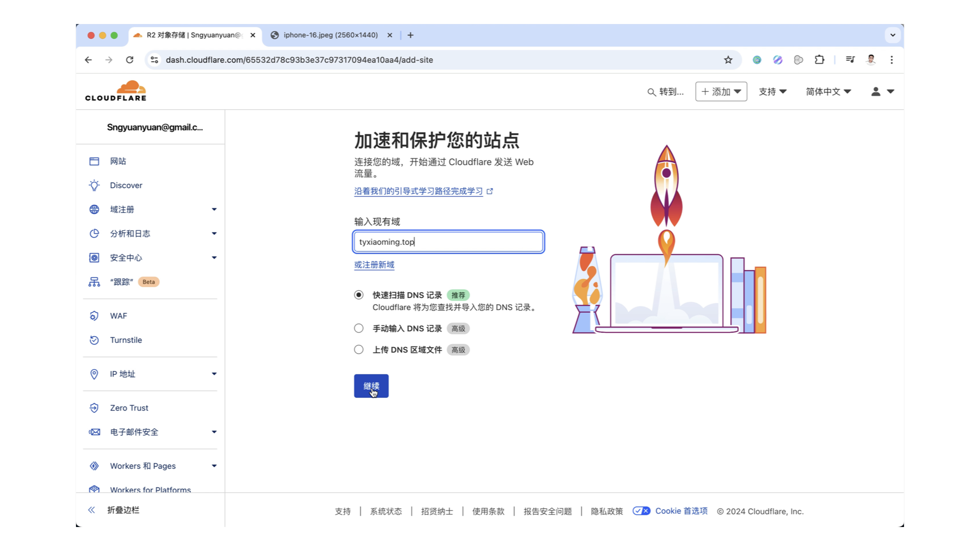Open the Discover lightbulb icon
This screenshot has width=980, height=551.
94,185
